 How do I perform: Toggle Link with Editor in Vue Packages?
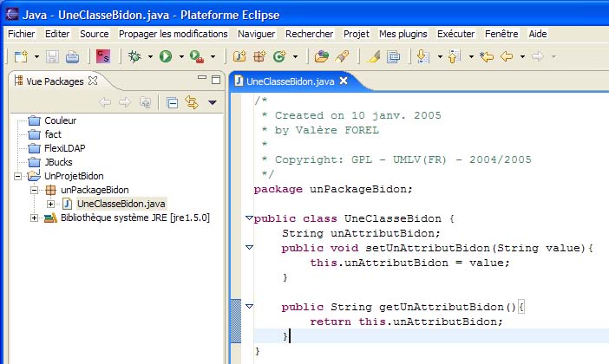coord(191,102)
